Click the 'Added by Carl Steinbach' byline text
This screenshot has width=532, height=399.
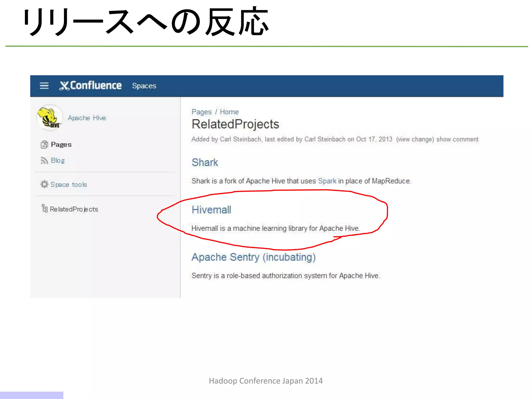[x=226, y=139]
